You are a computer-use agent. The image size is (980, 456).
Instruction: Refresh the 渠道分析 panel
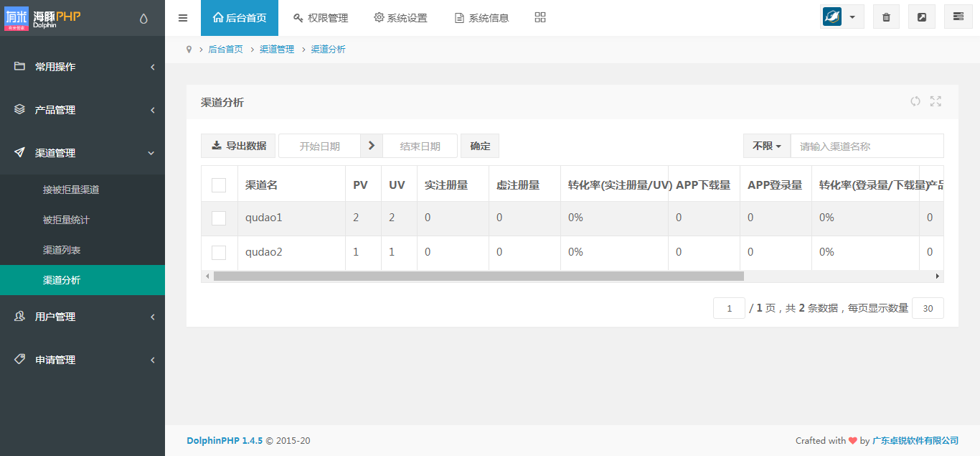click(915, 102)
